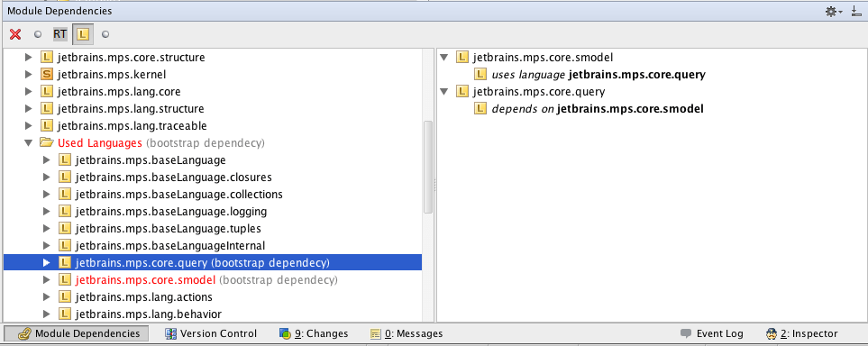Select 'uses language jetbrains.mps.core.query' row
868x346 pixels.
point(598,75)
